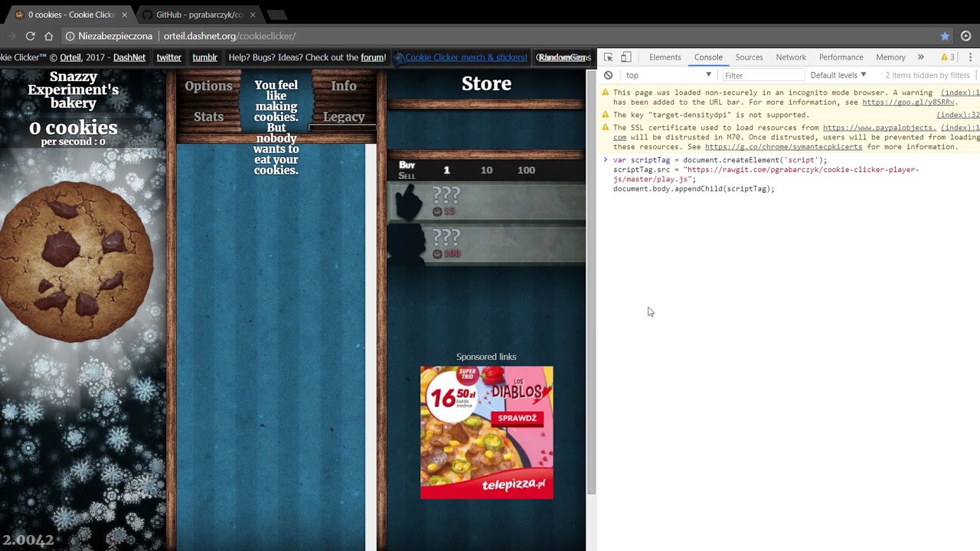This screenshot has width=980, height=551.
Task: Select Buy mode in the store
Action: 407,165
